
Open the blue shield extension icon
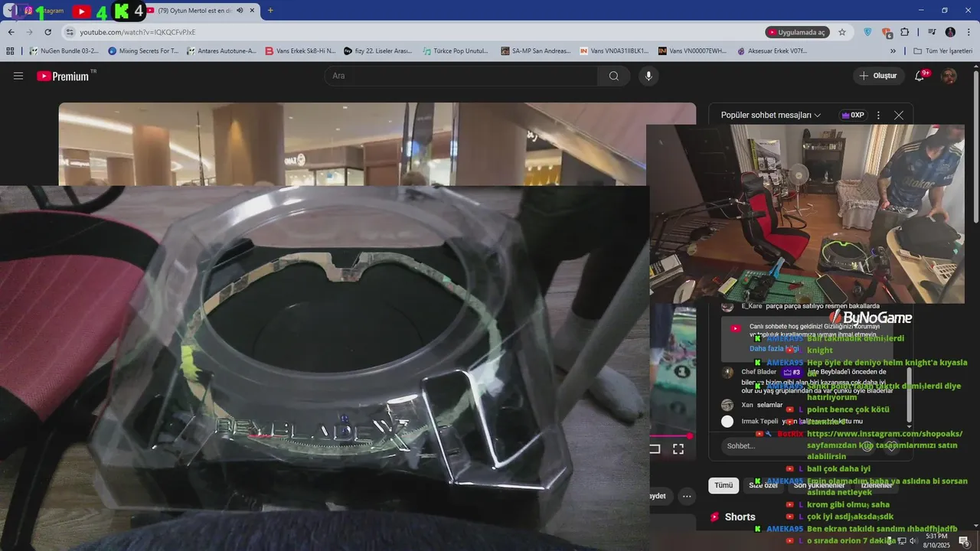[867, 32]
